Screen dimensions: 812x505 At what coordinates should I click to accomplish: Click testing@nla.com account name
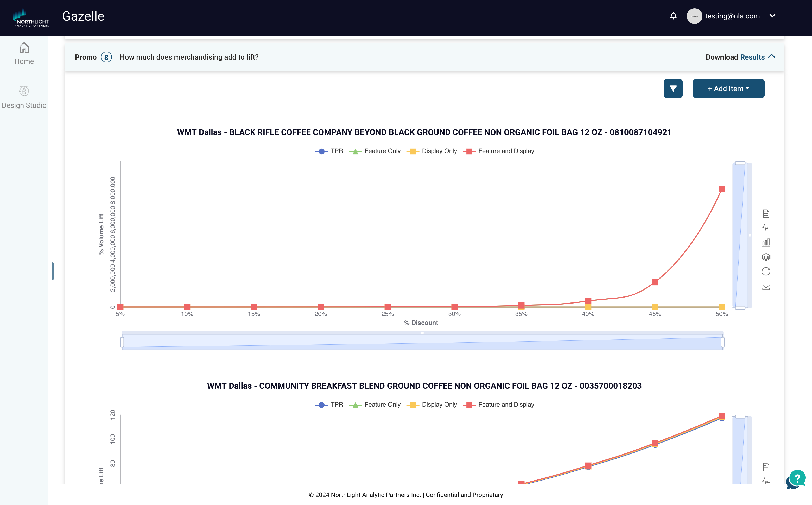(732, 16)
